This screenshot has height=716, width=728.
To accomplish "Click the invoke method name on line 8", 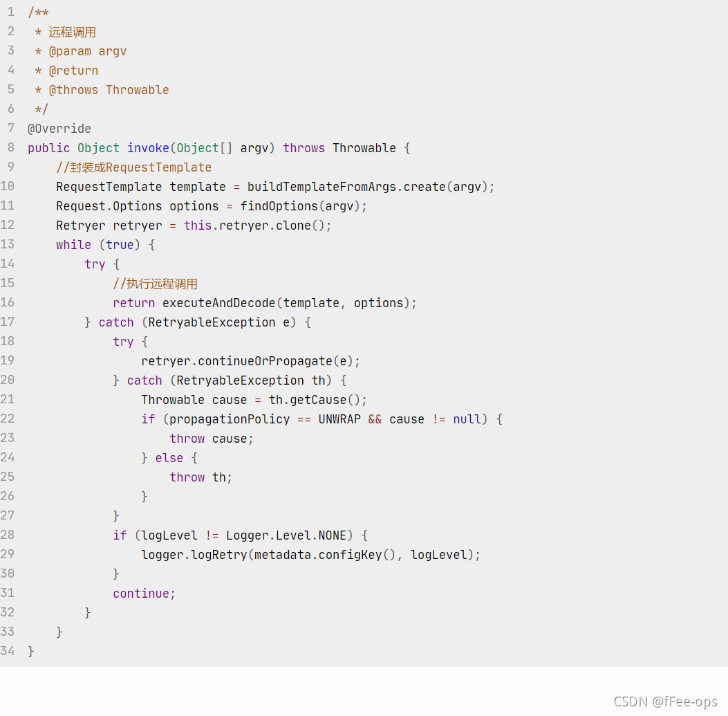I will [148, 148].
